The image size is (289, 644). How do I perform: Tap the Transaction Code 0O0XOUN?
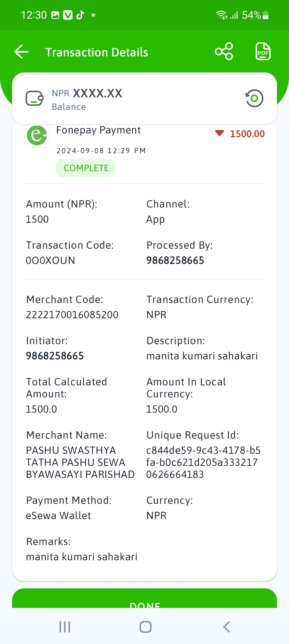[50, 260]
